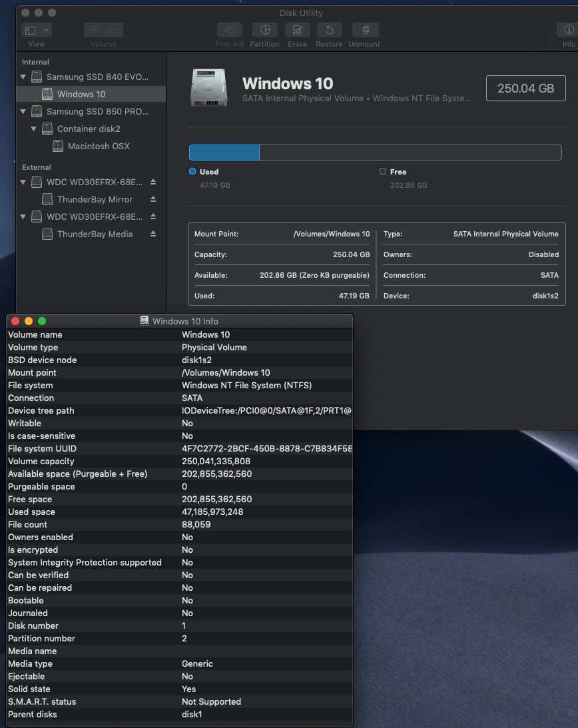Screen dimensions: 578x728
Task: Select the Solid state Yes value
Action: (188, 689)
